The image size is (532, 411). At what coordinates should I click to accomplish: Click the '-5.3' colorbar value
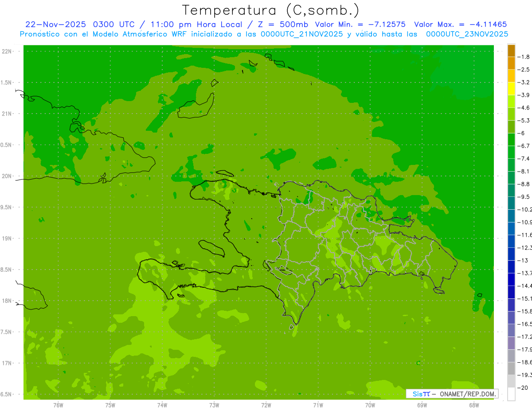(524, 121)
